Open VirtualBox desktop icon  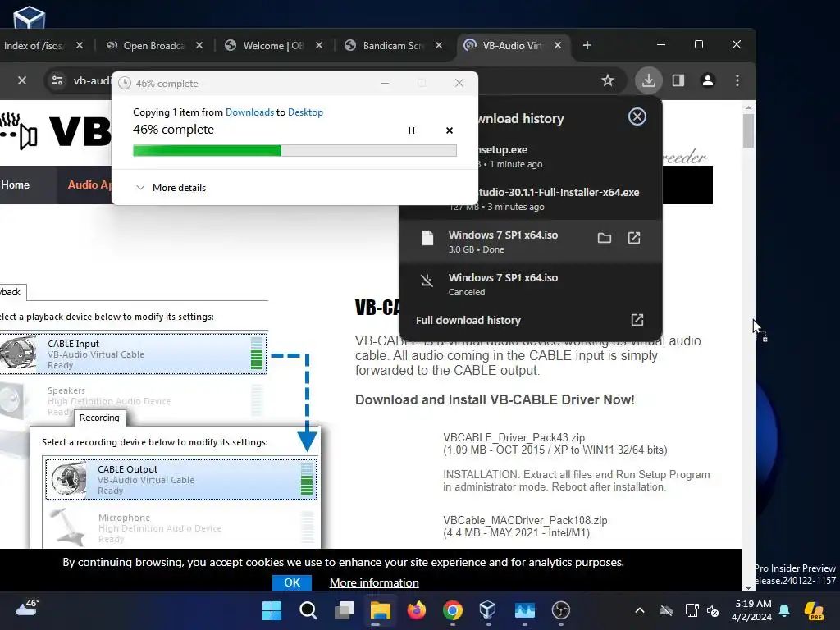(29, 16)
